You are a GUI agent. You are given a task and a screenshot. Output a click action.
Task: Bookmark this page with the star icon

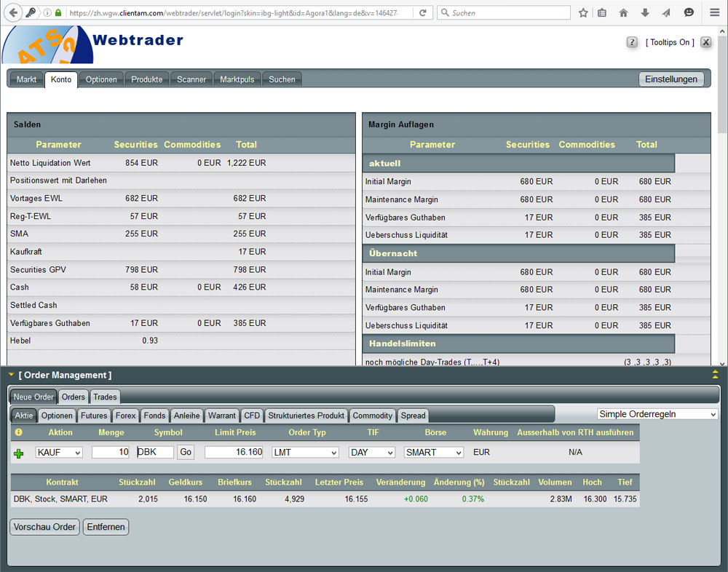583,12
